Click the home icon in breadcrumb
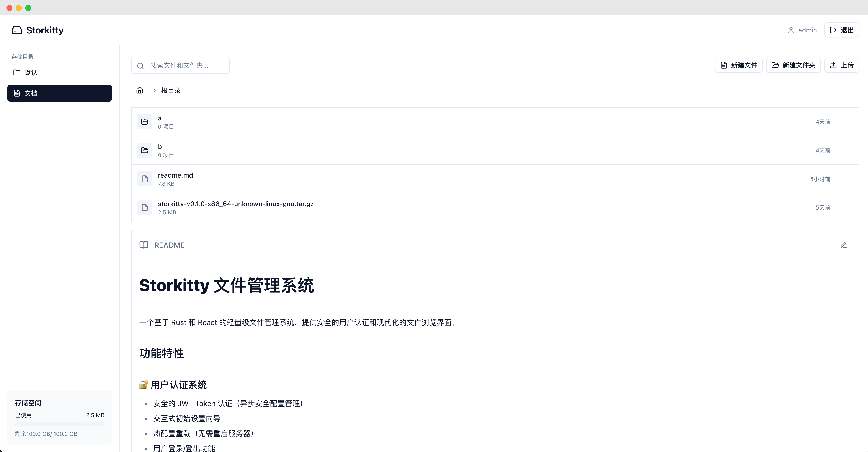Viewport: 868px width, 452px height. pos(140,90)
